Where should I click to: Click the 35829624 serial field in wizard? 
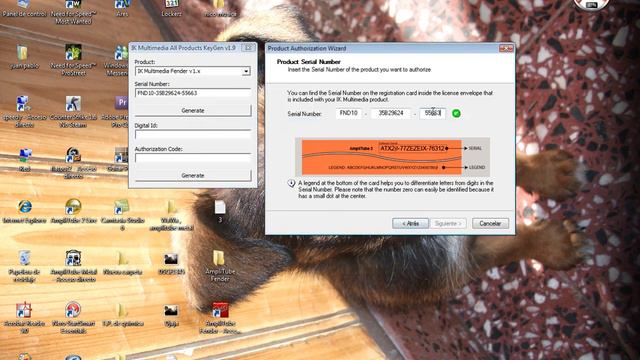pyautogui.click(x=391, y=113)
